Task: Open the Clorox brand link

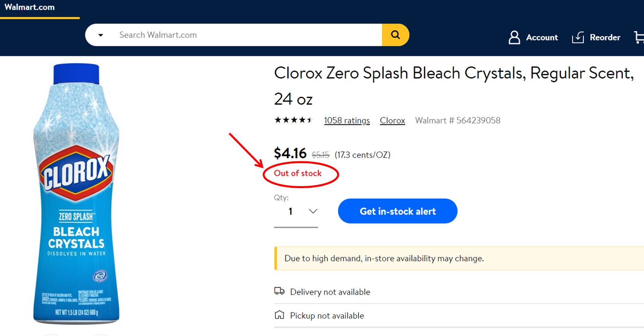Action: click(392, 120)
